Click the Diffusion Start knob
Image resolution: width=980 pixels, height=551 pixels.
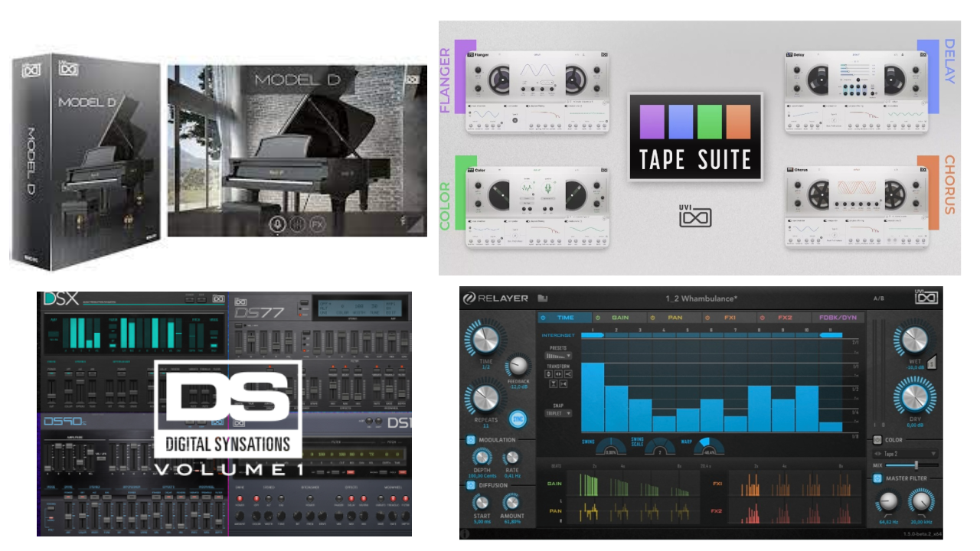click(x=482, y=501)
